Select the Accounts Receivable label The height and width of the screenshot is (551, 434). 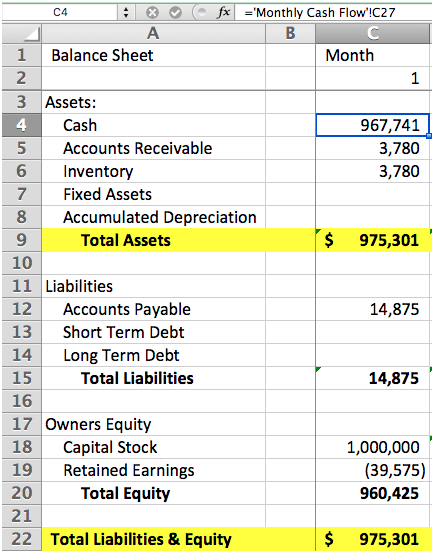coord(153,148)
